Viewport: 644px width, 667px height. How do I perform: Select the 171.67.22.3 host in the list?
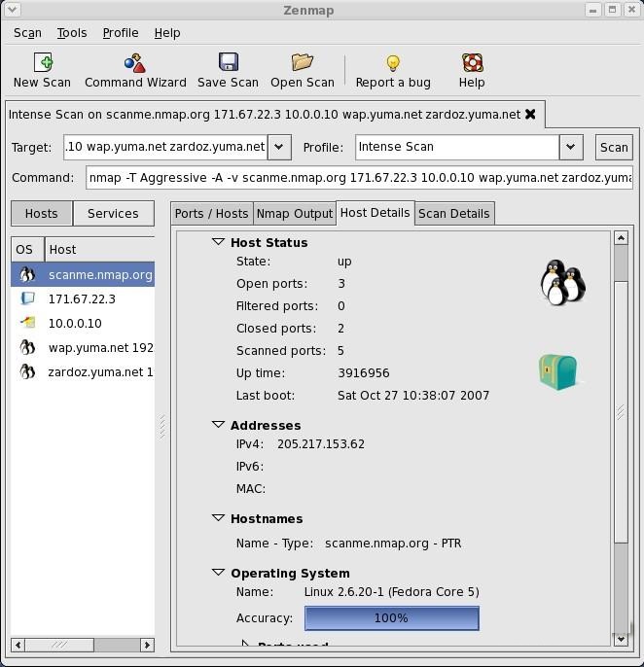click(x=82, y=298)
